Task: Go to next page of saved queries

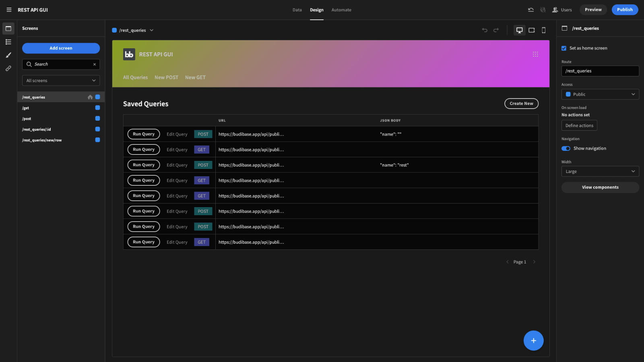Action: (534, 262)
